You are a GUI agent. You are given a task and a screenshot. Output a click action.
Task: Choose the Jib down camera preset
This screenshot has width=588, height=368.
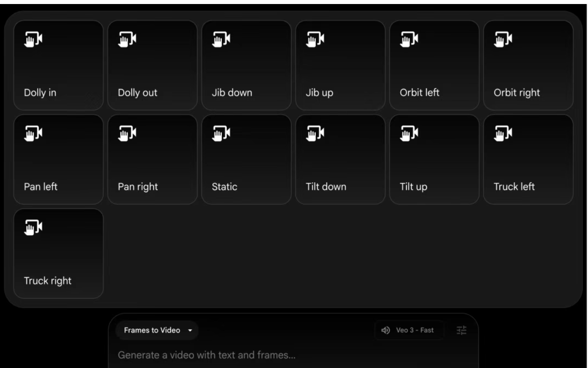click(246, 65)
